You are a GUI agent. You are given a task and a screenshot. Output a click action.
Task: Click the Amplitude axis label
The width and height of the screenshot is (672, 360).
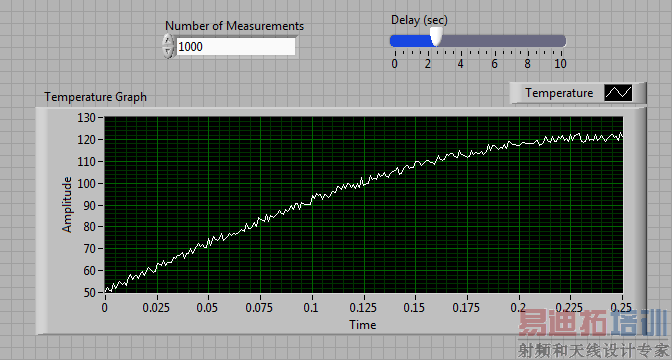coord(67,205)
